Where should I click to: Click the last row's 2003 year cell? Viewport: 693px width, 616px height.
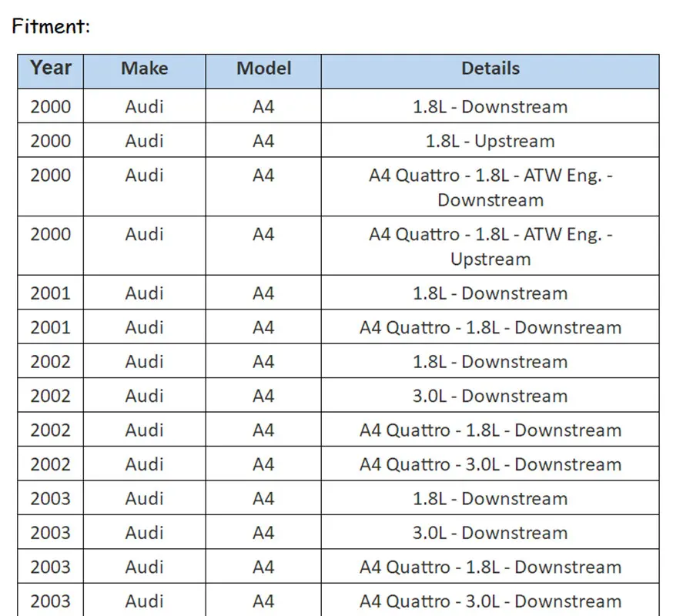[50, 600]
